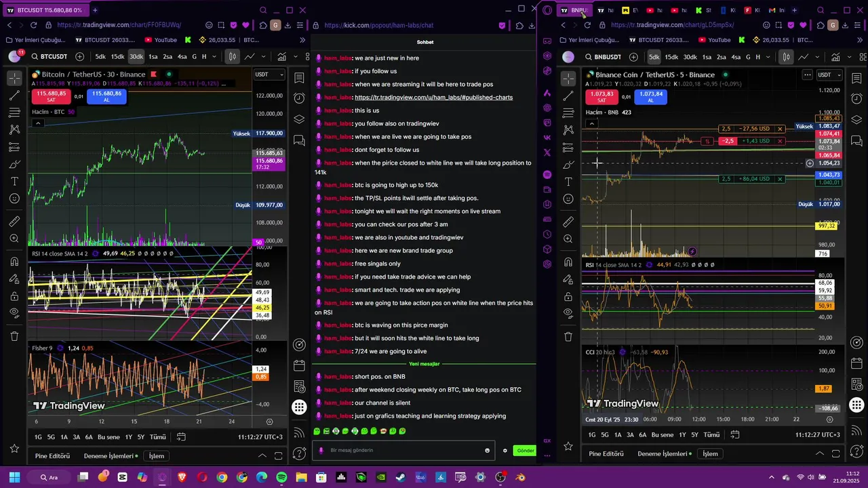This screenshot has height=488, width=868.
Task: Toggle hide-all-drawings eye icon on BTC chart
Action: coord(14,312)
